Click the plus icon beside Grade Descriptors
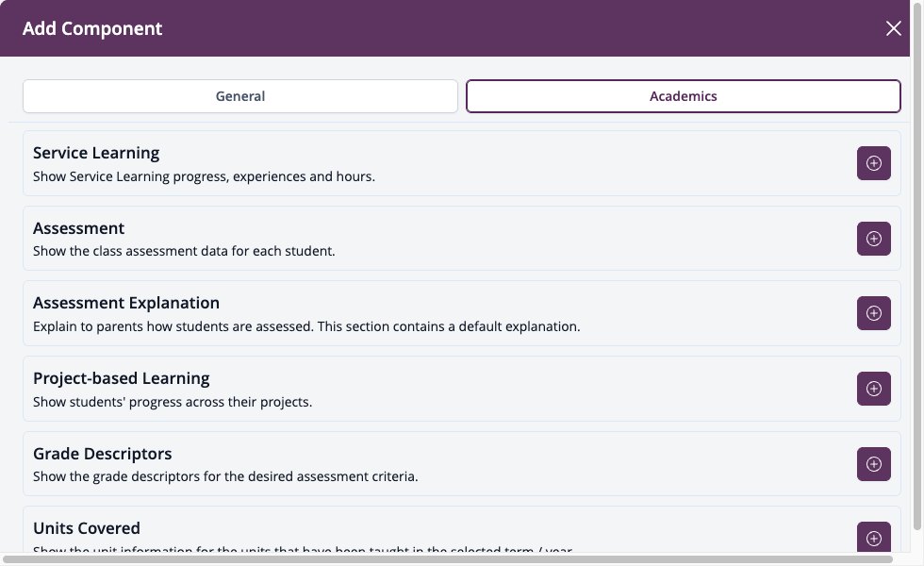The height and width of the screenshot is (566, 924). 873,464
